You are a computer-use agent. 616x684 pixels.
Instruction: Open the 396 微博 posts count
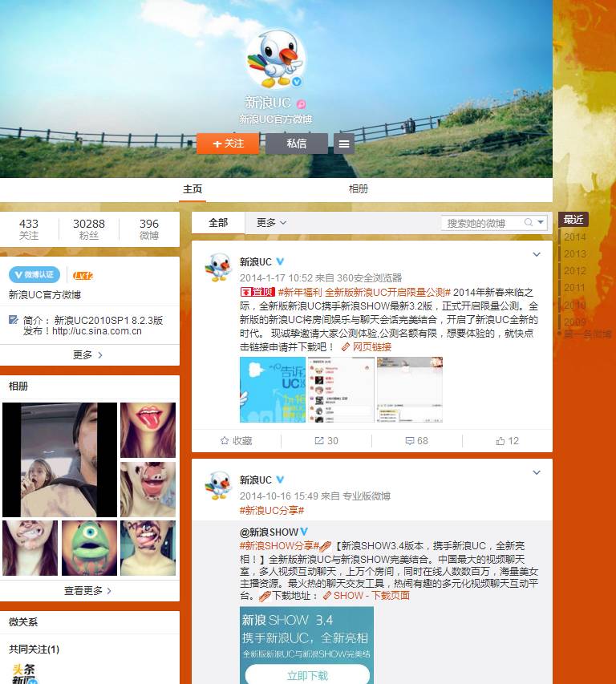[x=148, y=229]
